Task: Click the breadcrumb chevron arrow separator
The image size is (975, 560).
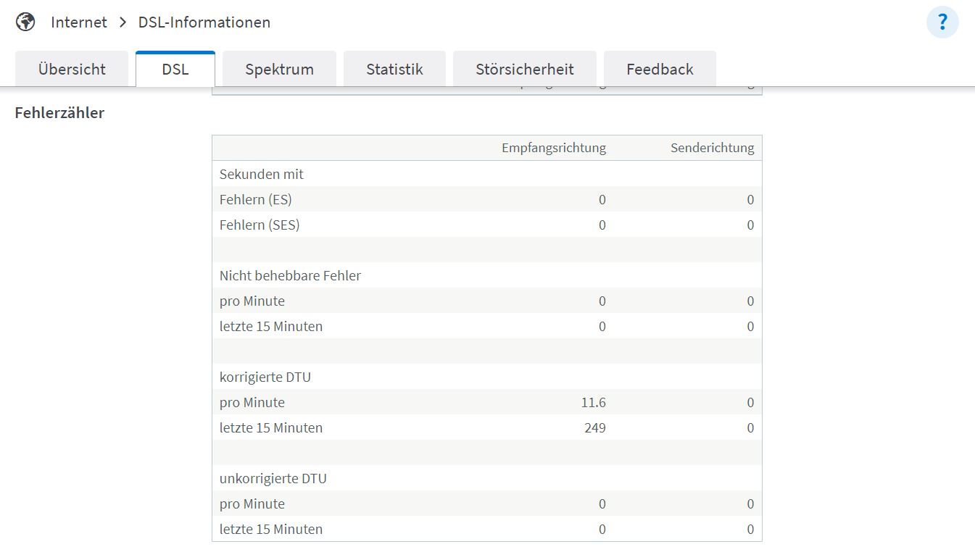Action: 123,22
